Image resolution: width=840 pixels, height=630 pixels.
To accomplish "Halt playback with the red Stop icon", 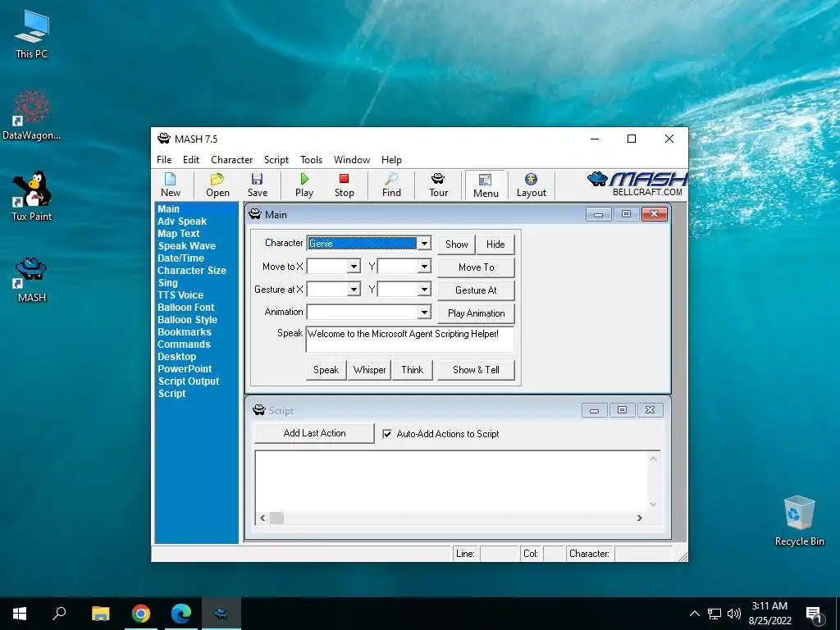I will point(344,185).
